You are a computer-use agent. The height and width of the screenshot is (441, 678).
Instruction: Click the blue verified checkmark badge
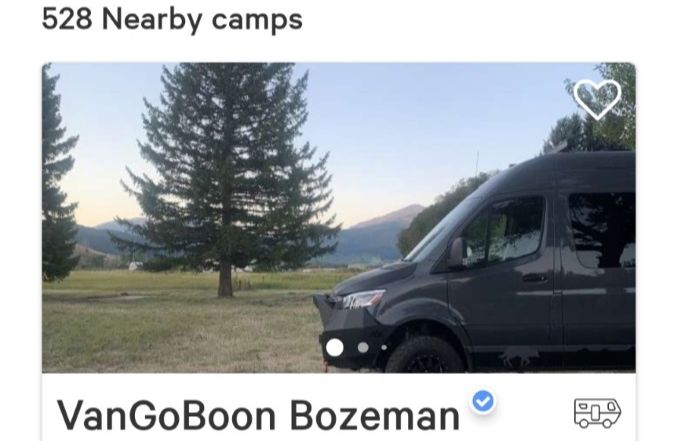click(483, 402)
